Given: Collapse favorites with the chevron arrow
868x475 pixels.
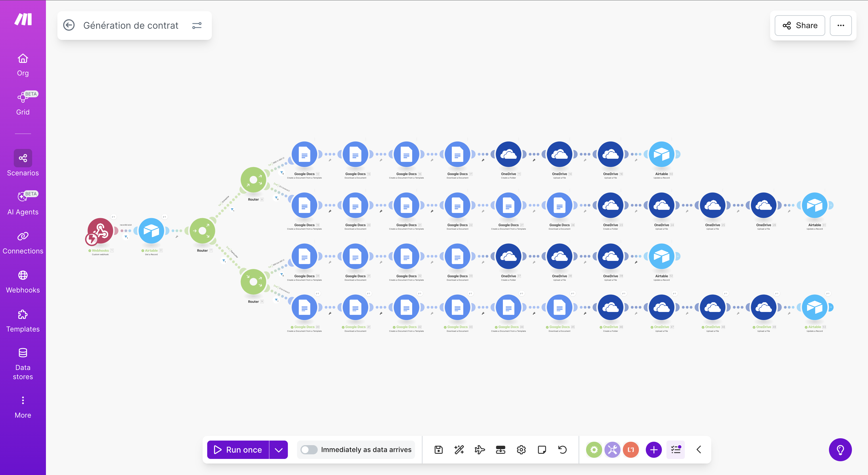Looking at the screenshot, I should pos(699,449).
